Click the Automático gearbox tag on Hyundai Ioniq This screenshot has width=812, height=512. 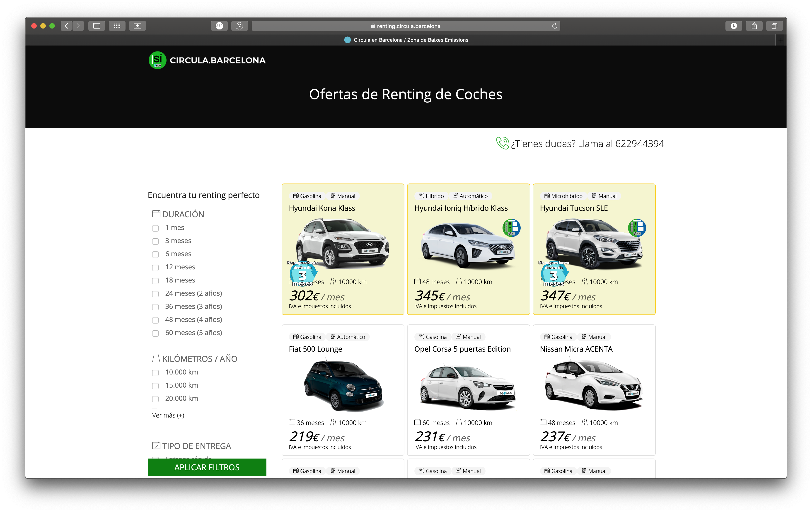coord(470,196)
